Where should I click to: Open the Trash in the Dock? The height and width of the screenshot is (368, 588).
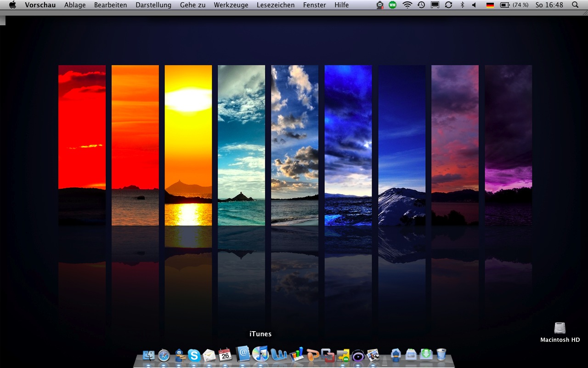pos(441,354)
